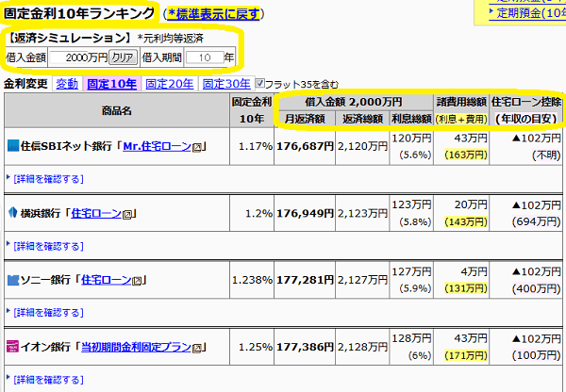Click the 1.25% interest rate cell

252,347
